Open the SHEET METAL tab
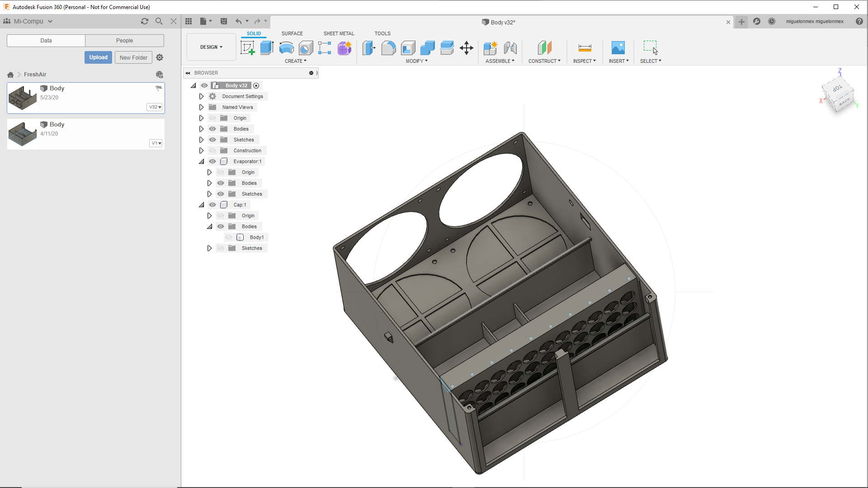This screenshot has width=868, height=488. point(339,33)
